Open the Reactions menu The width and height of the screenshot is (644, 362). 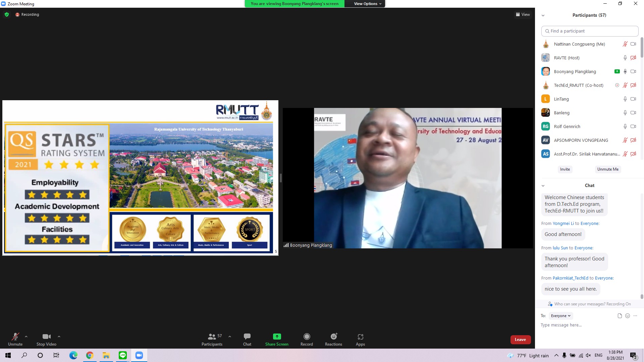tap(333, 339)
